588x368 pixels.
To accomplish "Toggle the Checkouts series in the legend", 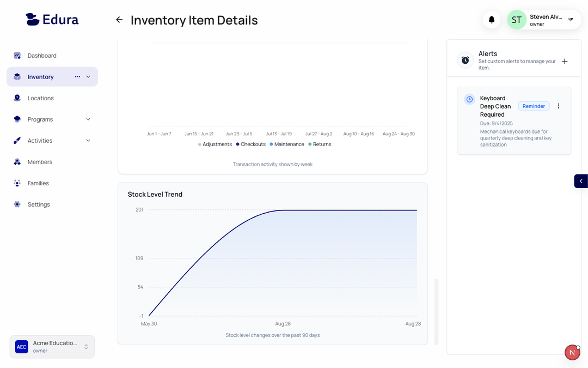I will coord(250,144).
